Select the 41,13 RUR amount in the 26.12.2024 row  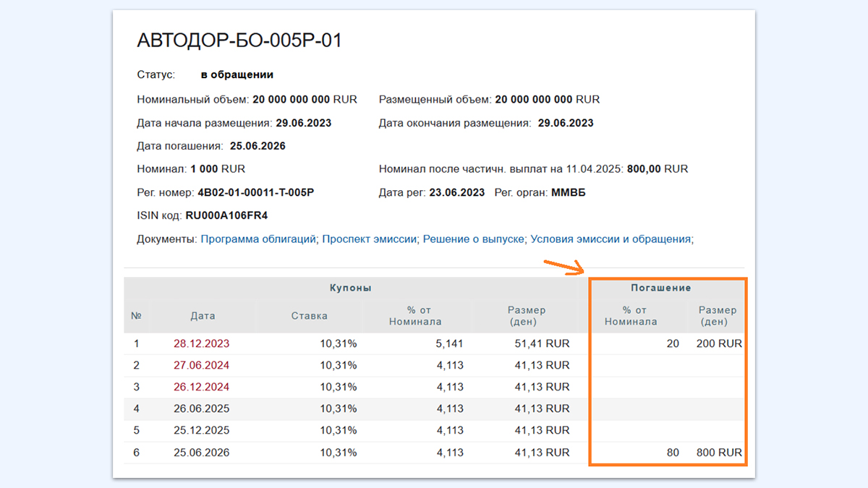coord(542,388)
